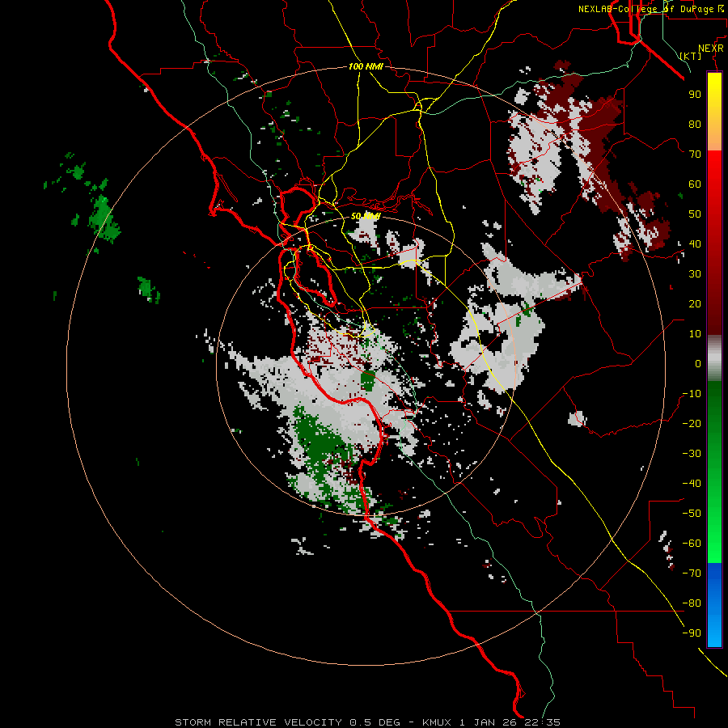Select the positive 50 knot scale label
The height and width of the screenshot is (728, 728).
pyautogui.click(x=695, y=214)
